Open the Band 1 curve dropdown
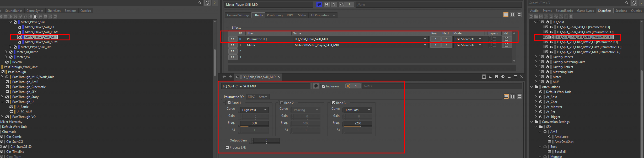The image size is (644, 158). point(254,110)
